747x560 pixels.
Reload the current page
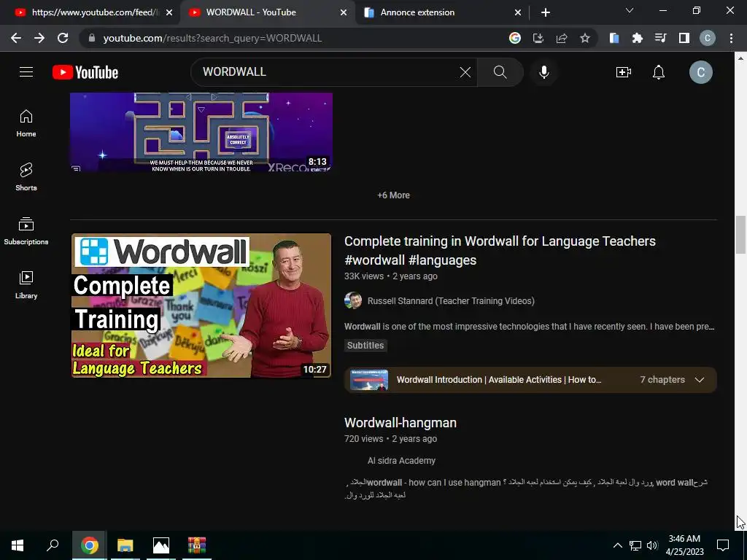coord(63,38)
